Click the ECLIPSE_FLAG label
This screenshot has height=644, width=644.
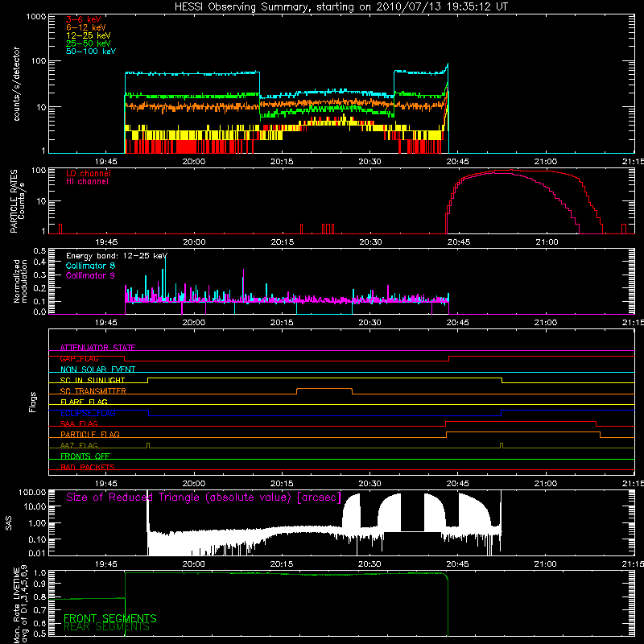point(88,413)
